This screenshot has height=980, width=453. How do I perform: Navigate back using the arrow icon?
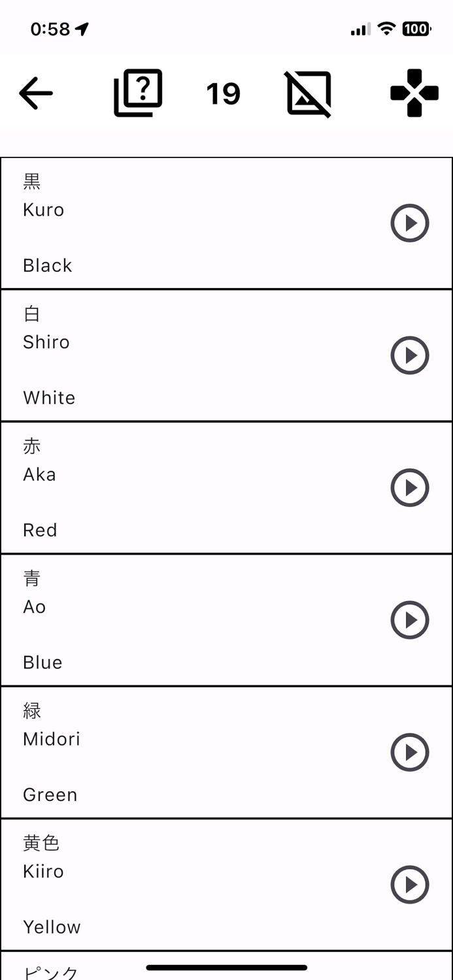(36, 93)
